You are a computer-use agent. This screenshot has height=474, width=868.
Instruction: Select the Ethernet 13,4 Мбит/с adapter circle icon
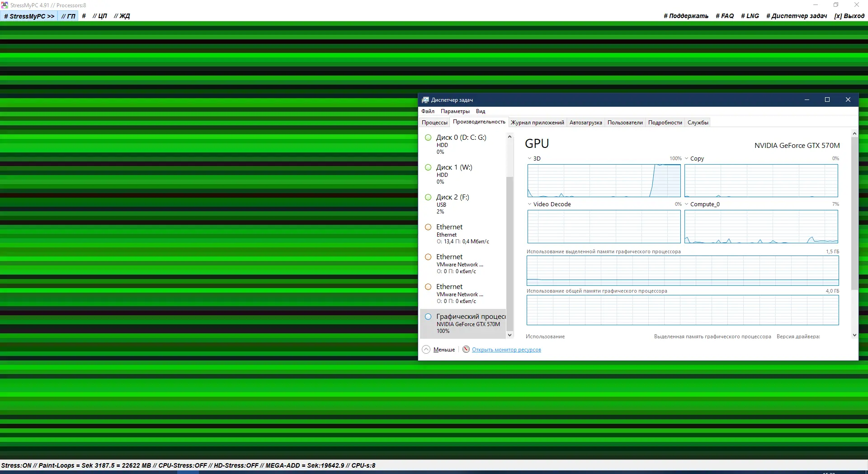pyautogui.click(x=428, y=227)
